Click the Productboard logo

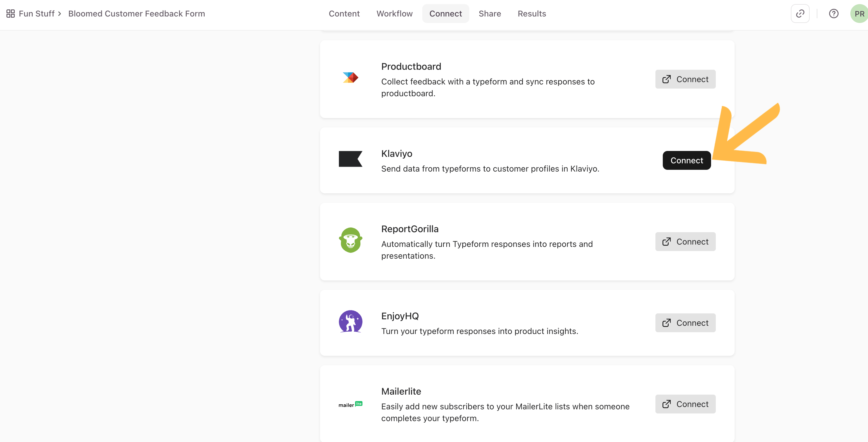pyautogui.click(x=350, y=77)
